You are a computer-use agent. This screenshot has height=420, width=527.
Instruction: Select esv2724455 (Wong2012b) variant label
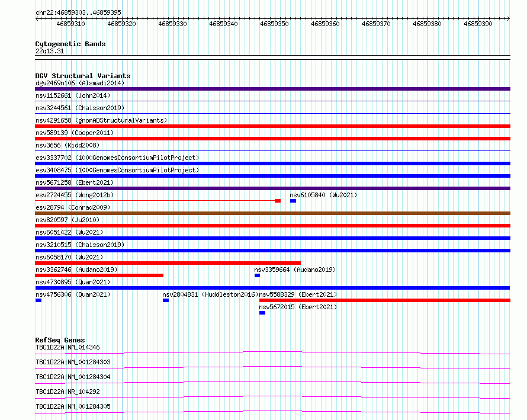[75, 195]
